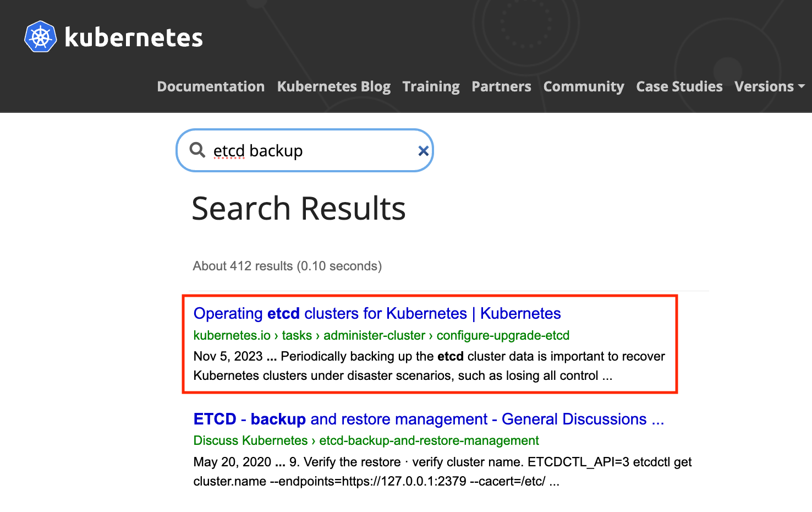This screenshot has width=812, height=512.
Task: Click the Discuss Kubernetes etcd-backup-and-restore-management URL
Action: (x=366, y=440)
